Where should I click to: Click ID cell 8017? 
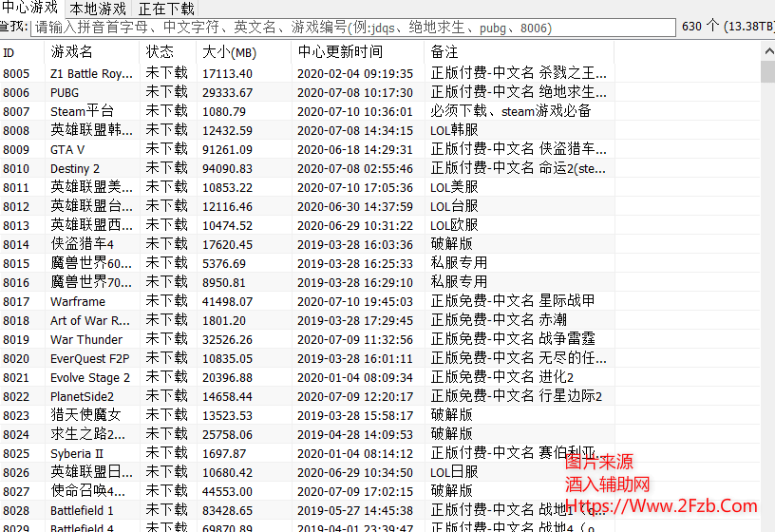(16, 301)
